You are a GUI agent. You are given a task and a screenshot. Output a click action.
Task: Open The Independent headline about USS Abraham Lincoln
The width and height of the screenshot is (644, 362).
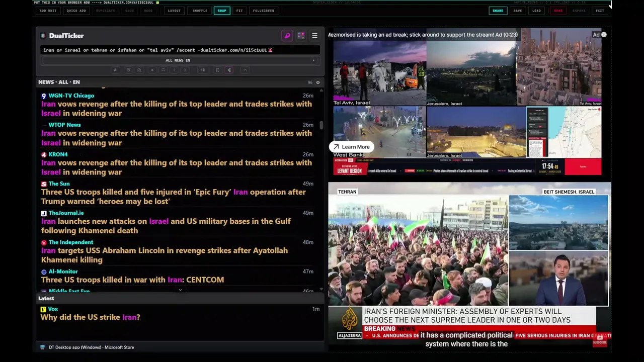[165, 255]
